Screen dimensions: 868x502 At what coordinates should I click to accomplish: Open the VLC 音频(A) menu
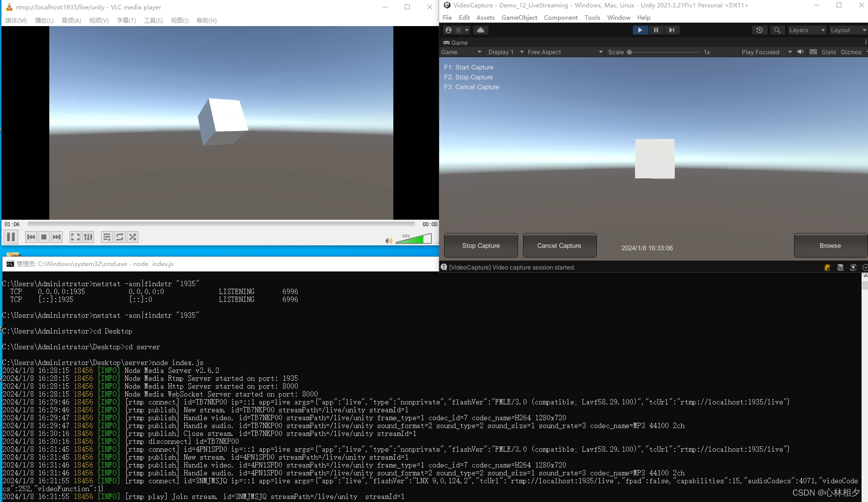[71, 20]
